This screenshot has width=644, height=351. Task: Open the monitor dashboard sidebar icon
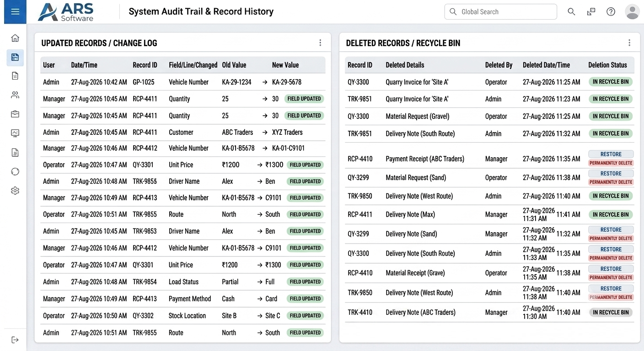point(15,133)
